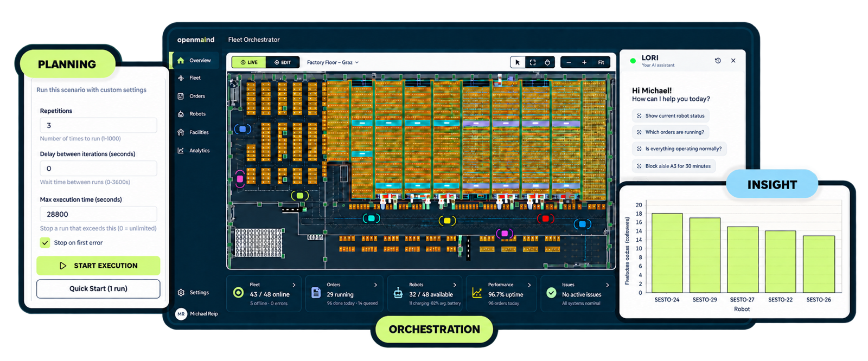Switch the map to LIVE mode
Screen dimensions: 868x361
[x=249, y=62]
